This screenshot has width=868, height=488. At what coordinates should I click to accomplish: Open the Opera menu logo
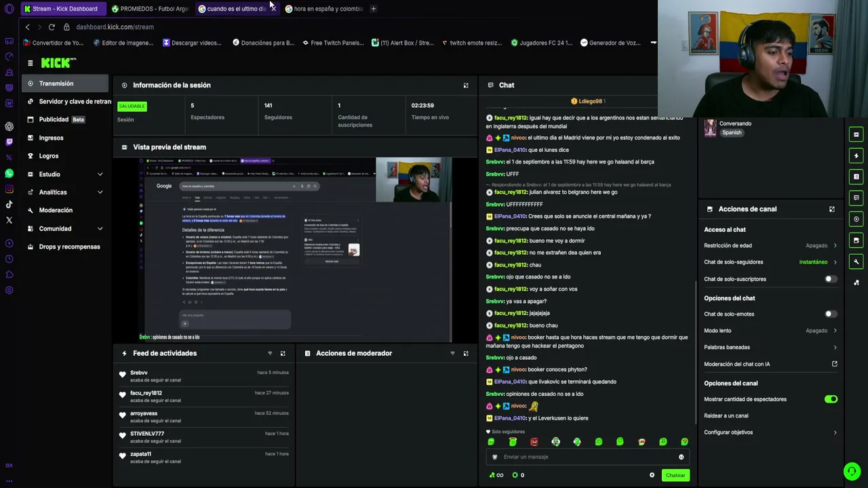click(x=9, y=9)
